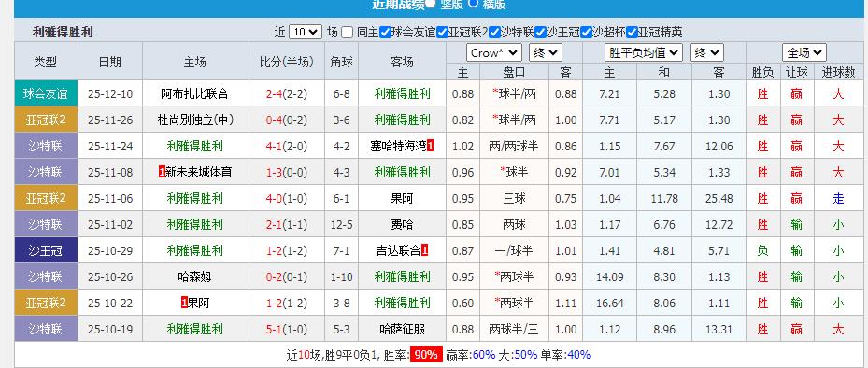
Task: Click the 沙王冠 type tag on 25-10-29 row
Action: tap(47, 250)
